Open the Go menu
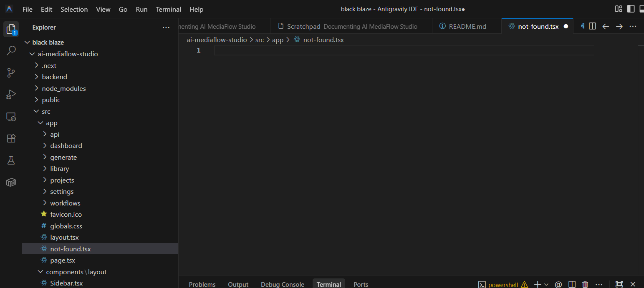 (x=123, y=9)
